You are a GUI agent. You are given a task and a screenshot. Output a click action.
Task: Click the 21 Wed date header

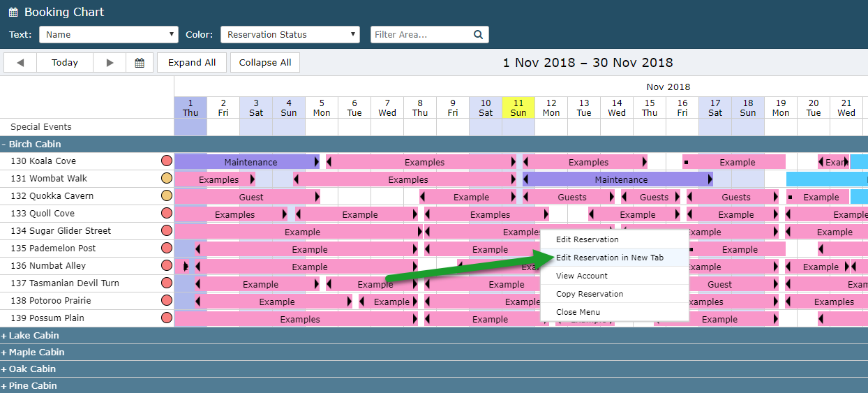click(846, 107)
